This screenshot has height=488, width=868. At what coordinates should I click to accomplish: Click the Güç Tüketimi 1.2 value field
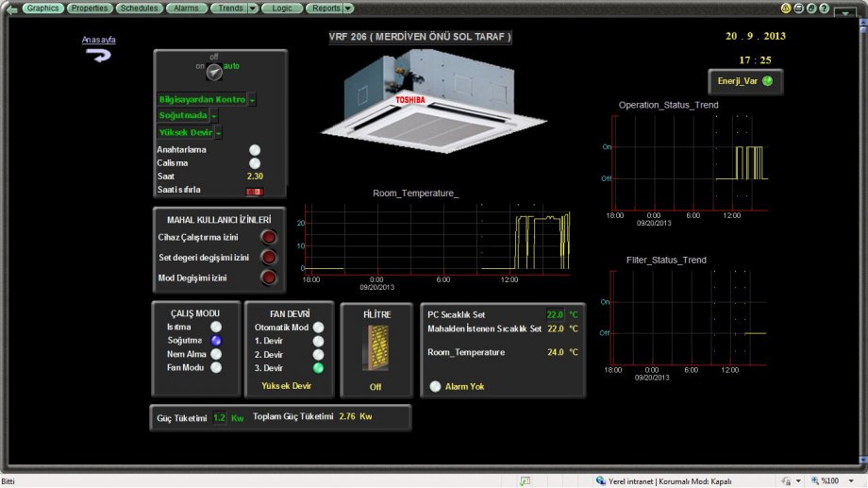220,417
